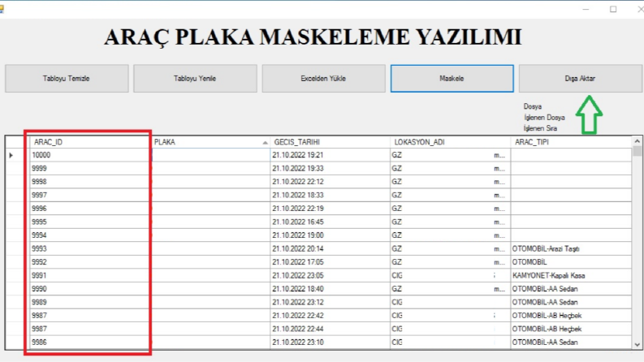This screenshot has width=644, height=362.
Task: Click the vertical scrollbar thumb
Action: coord(637,151)
